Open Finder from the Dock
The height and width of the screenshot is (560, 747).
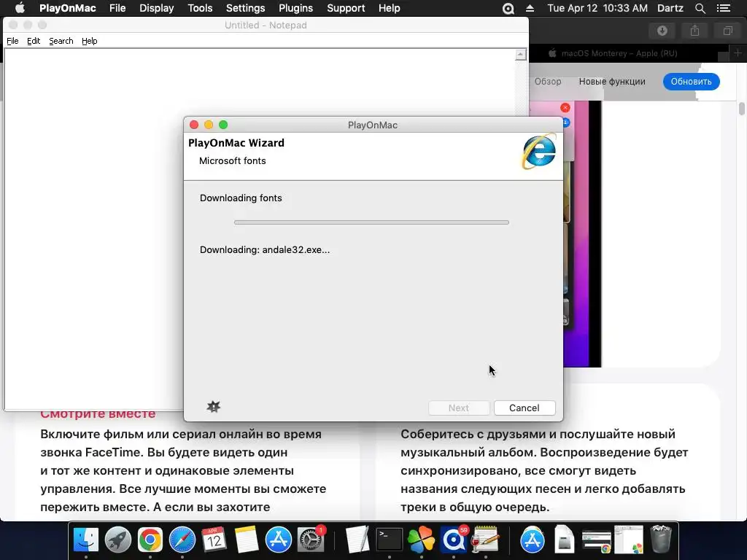pyautogui.click(x=86, y=540)
